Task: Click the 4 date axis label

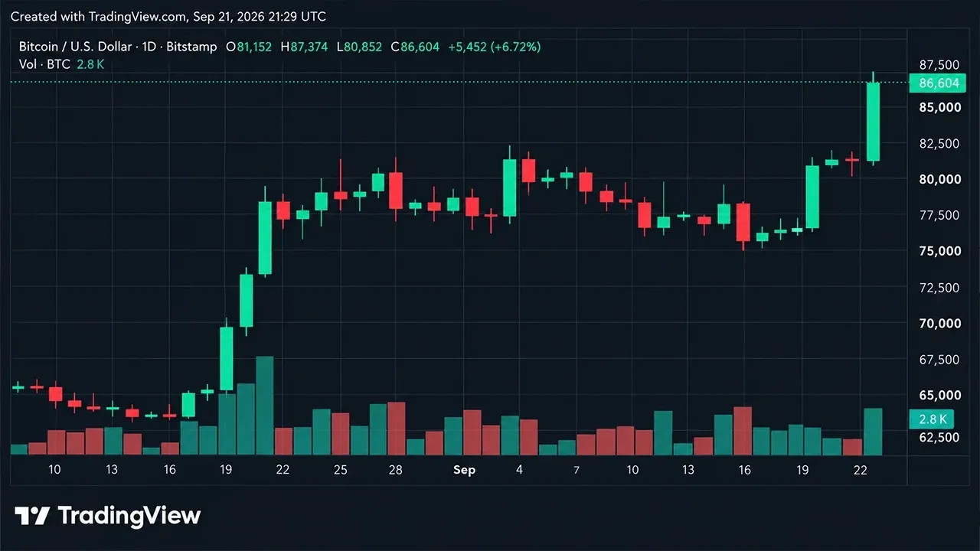Action: [520, 470]
